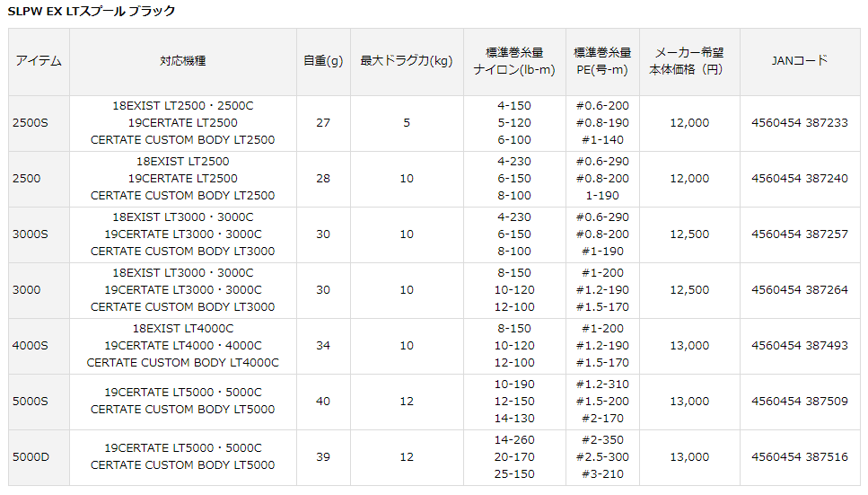868x495 pixels.
Task: Click JAN code 4560454 387233
Action: (x=800, y=123)
